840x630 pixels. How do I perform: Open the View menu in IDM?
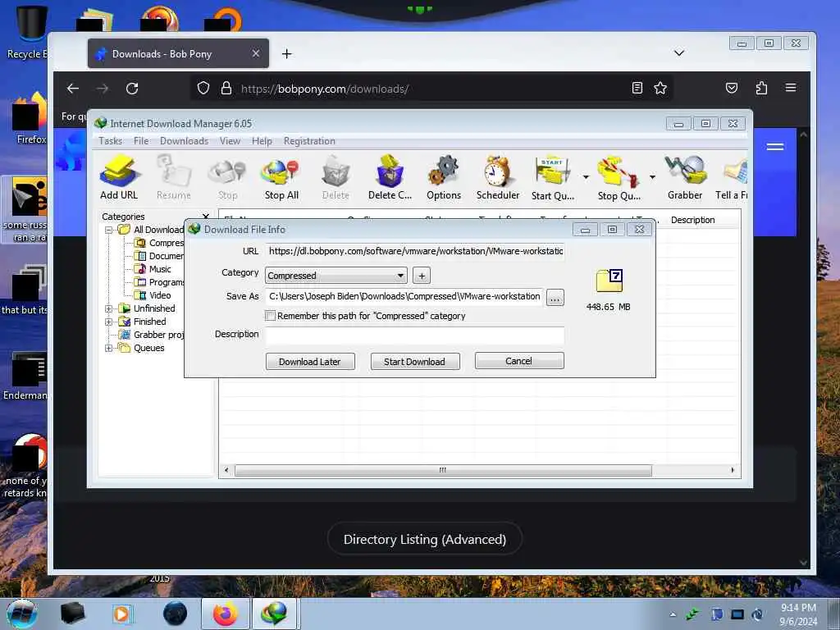coord(230,141)
